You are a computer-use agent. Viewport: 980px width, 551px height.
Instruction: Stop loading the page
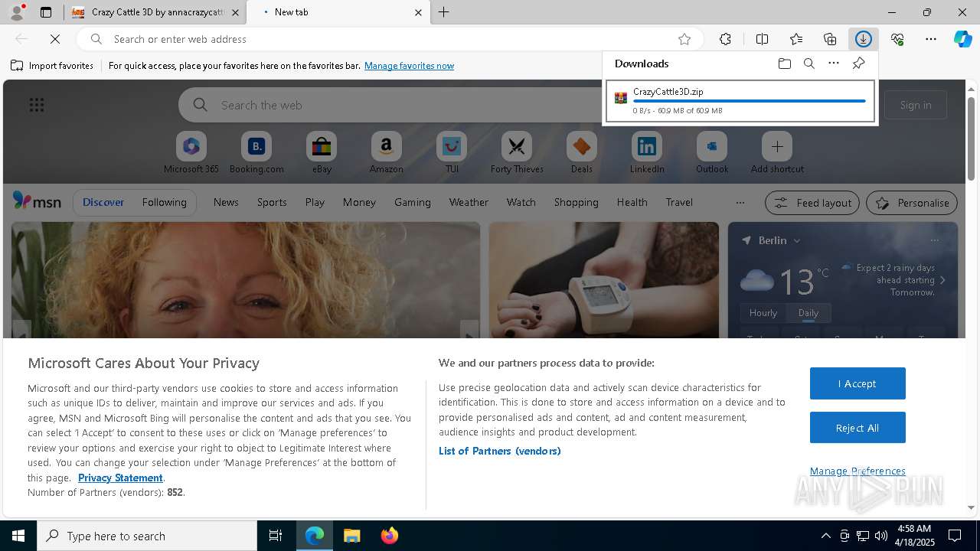55,39
